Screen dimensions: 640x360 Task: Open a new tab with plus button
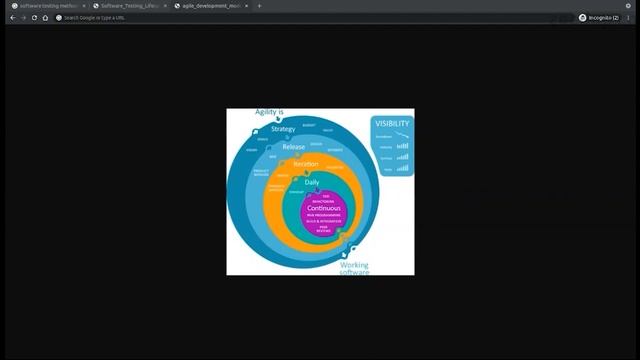tap(259, 6)
